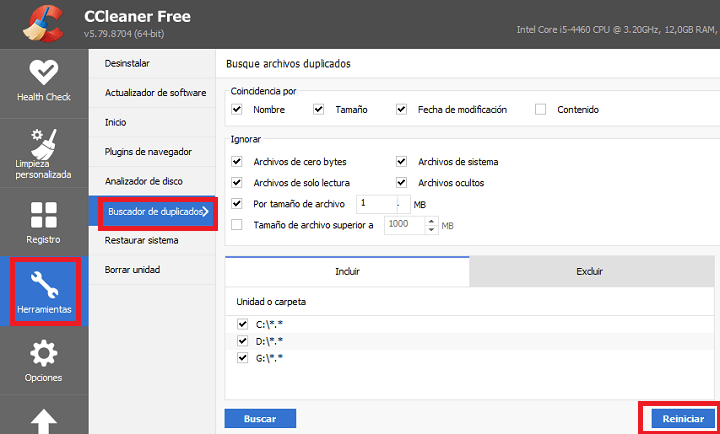Toggle the Nombre match checkbox
Viewport: 720px width, 434px height.
(x=236, y=109)
